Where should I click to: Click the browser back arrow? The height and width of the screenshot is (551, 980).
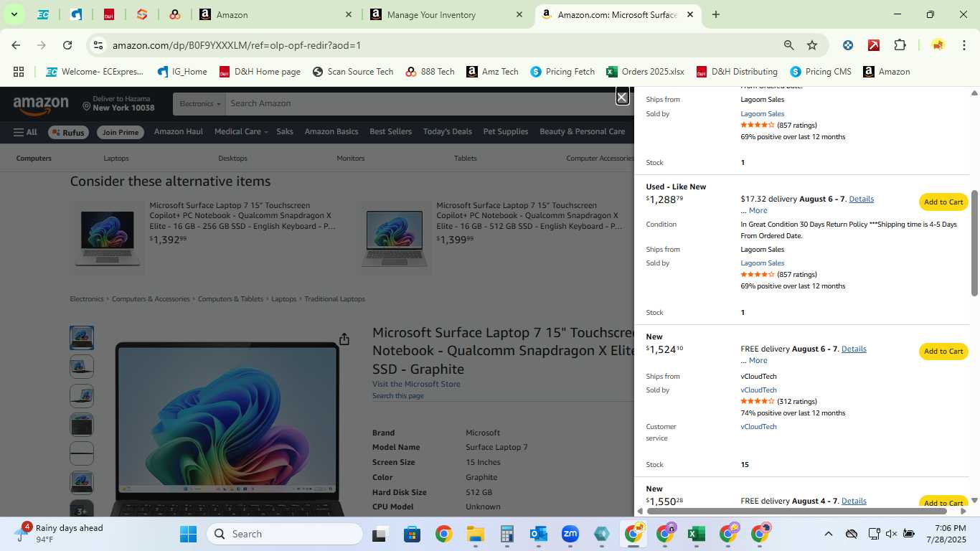point(16,45)
